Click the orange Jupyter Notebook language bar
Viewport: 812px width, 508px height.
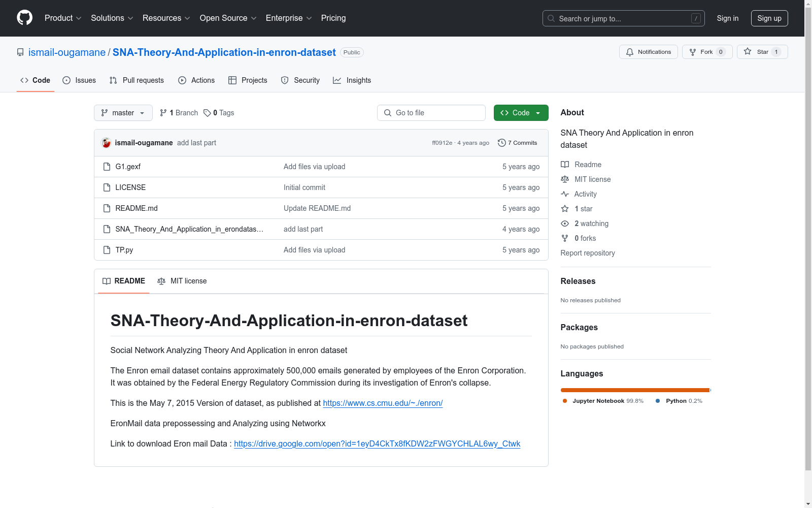pyautogui.click(x=635, y=390)
